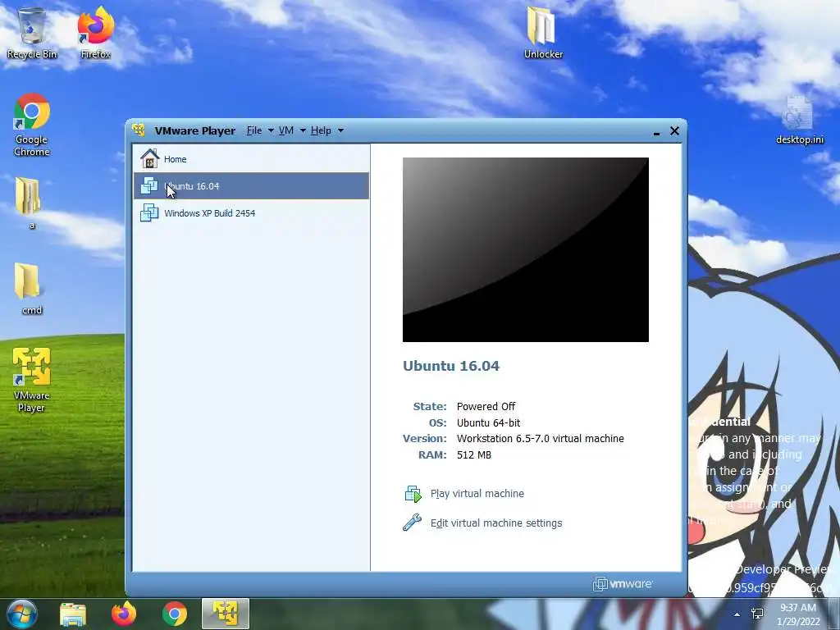Click the VMware Player title bar logo icon

139,130
